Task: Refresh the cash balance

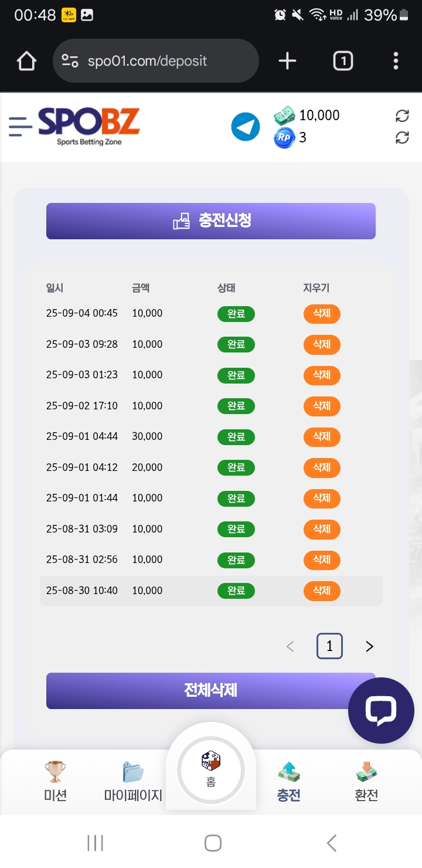Action: pos(402,116)
